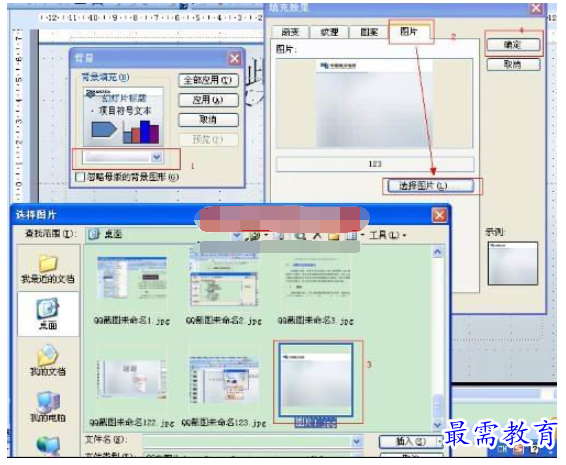Click the Sample (示例) preview box
This screenshot has height=465, width=566.
click(513, 264)
